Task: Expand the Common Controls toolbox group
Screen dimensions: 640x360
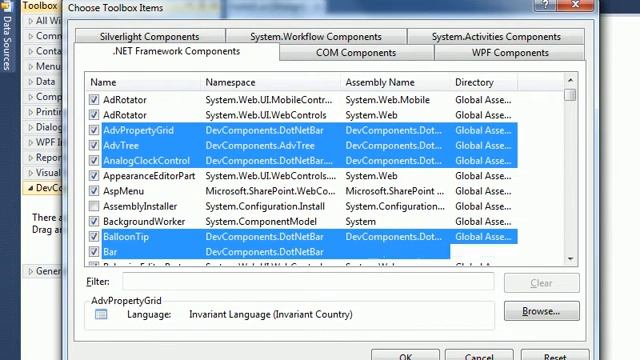Action: coord(31,36)
